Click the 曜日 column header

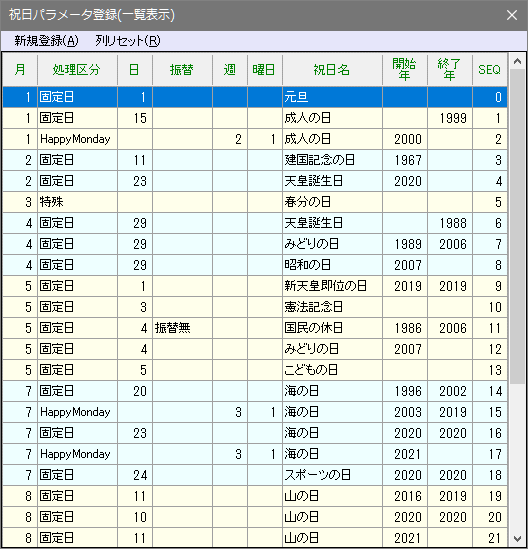click(x=265, y=70)
